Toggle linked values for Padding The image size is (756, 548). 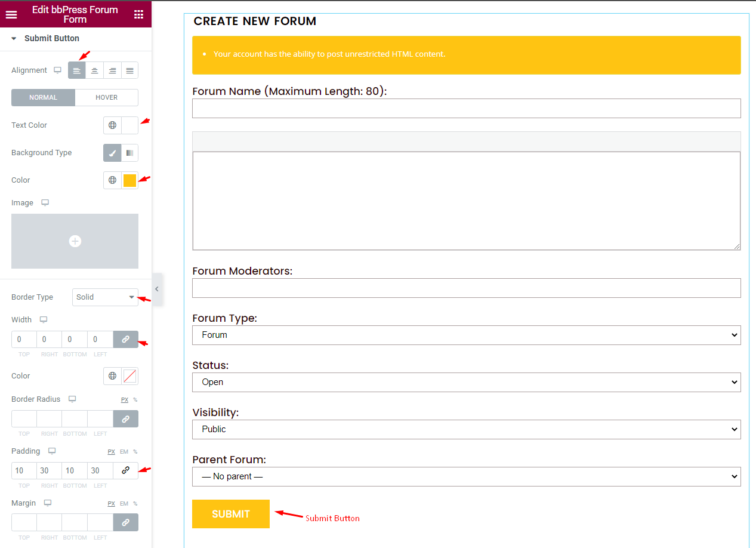(x=125, y=470)
